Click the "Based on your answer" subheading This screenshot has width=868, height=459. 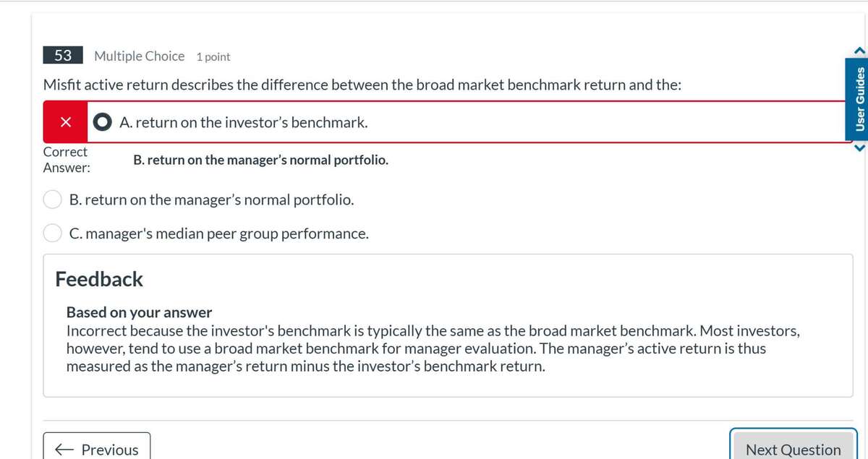pyautogui.click(x=139, y=312)
